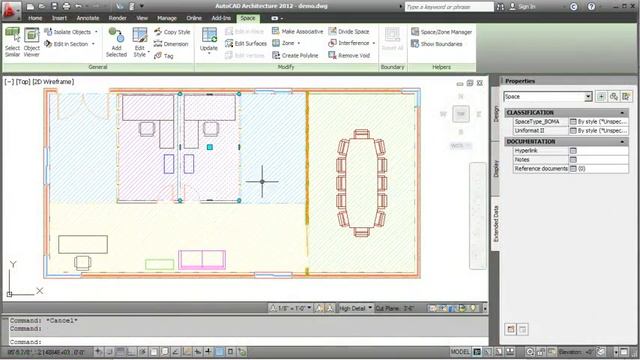Click the Update space tool
This screenshot has height=360, width=640.
tap(209, 39)
